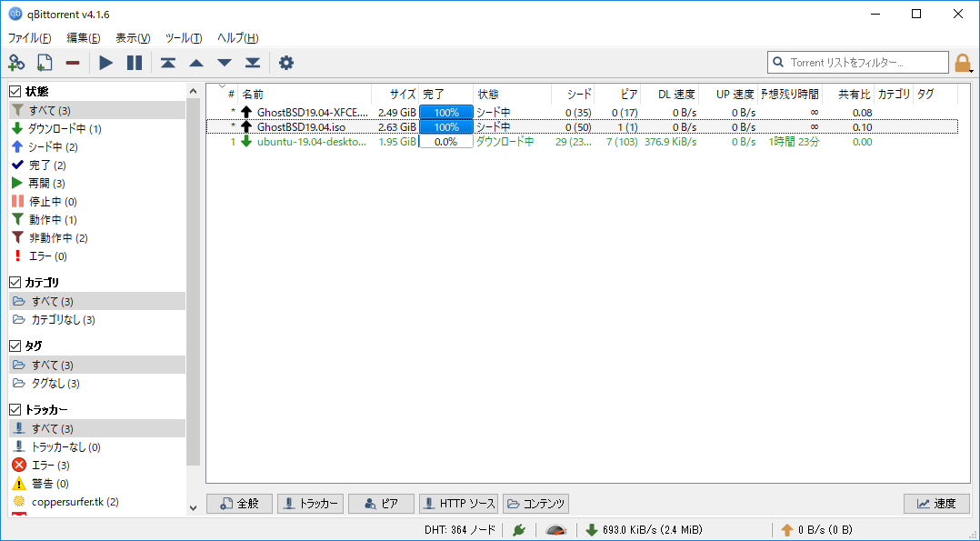Viewport: 980px width, 541px height.
Task: Open the 編集 menu
Action: tap(84, 38)
